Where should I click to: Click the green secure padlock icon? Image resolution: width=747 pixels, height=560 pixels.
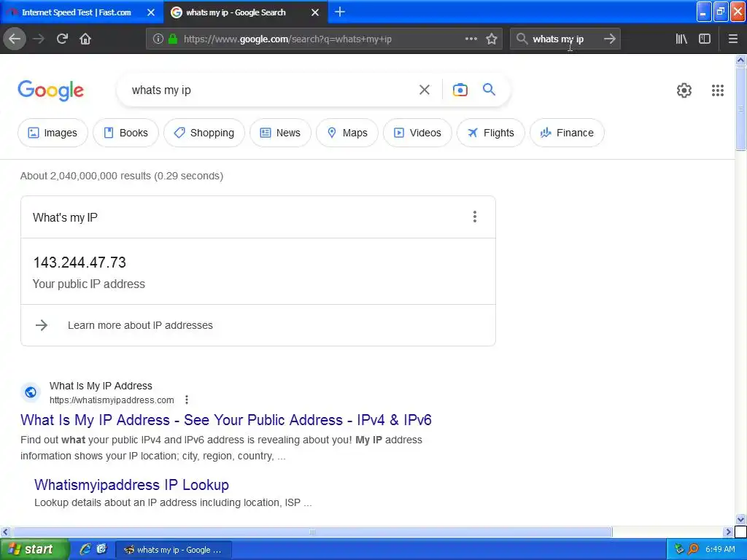173,39
